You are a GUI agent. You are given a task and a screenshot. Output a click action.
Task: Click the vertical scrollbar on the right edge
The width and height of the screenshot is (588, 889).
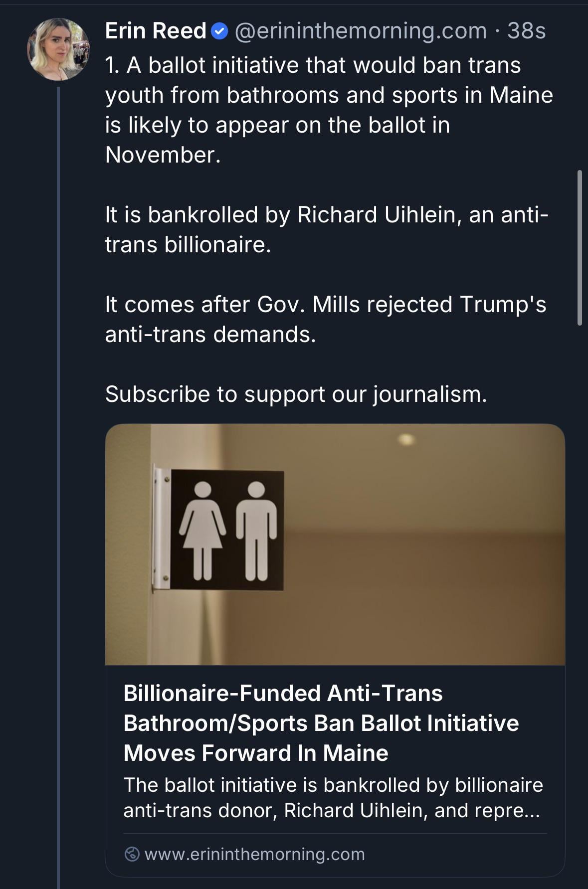pyautogui.click(x=579, y=248)
